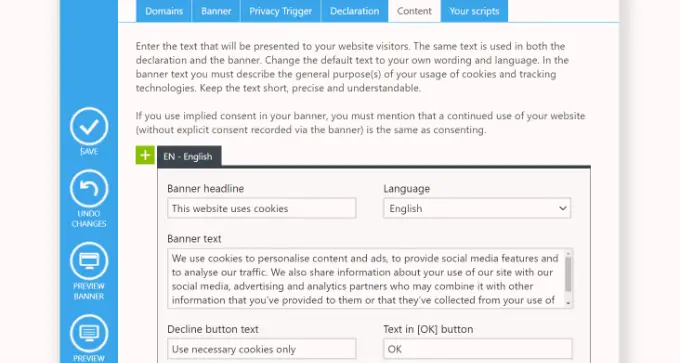Image resolution: width=680 pixels, height=363 pixels.
Task: Click the Preview screen icon below Preview Banner
Action: pos(89,333)
